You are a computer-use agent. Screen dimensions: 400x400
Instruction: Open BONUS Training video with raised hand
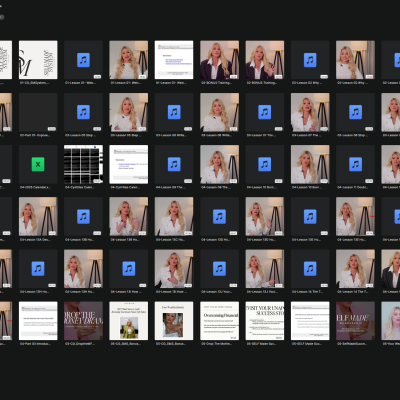click(x=265, y=60)
